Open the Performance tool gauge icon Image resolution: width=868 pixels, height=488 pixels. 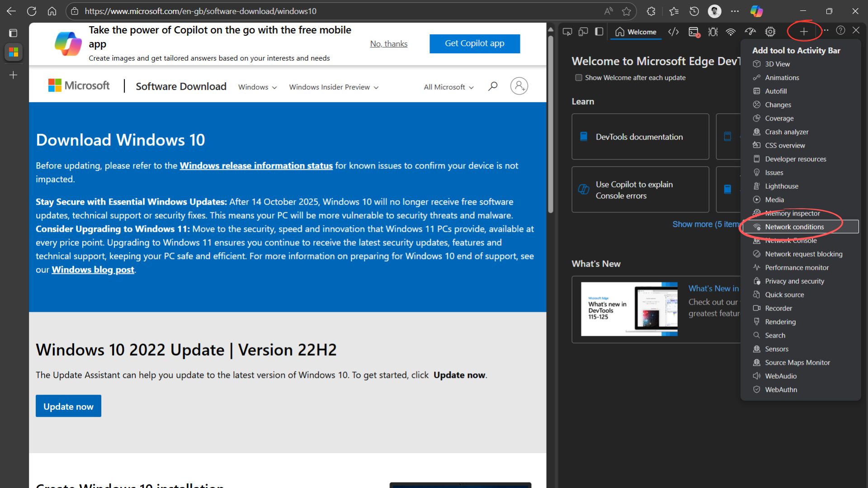(x=750, y=32)
